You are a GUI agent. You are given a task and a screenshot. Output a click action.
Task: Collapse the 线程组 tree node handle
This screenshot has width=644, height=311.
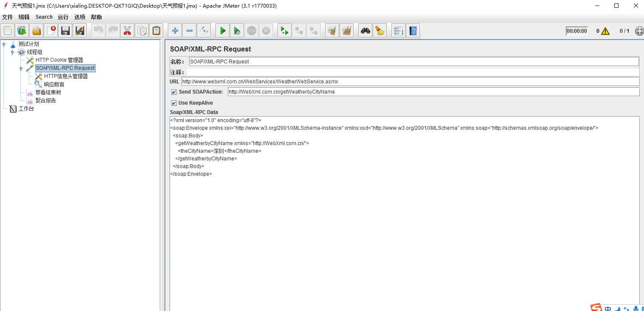coord(12,52)
